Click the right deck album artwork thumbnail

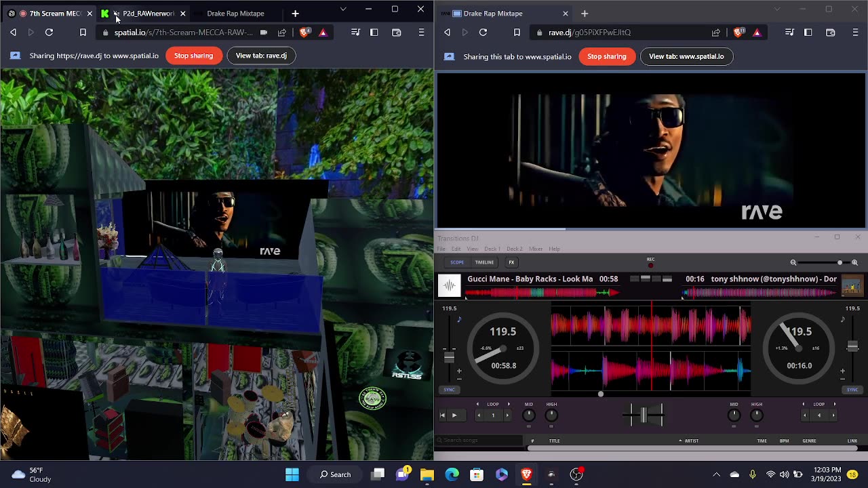pos(852,285)
